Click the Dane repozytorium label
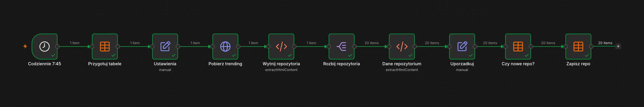 [x=402, y=64]
